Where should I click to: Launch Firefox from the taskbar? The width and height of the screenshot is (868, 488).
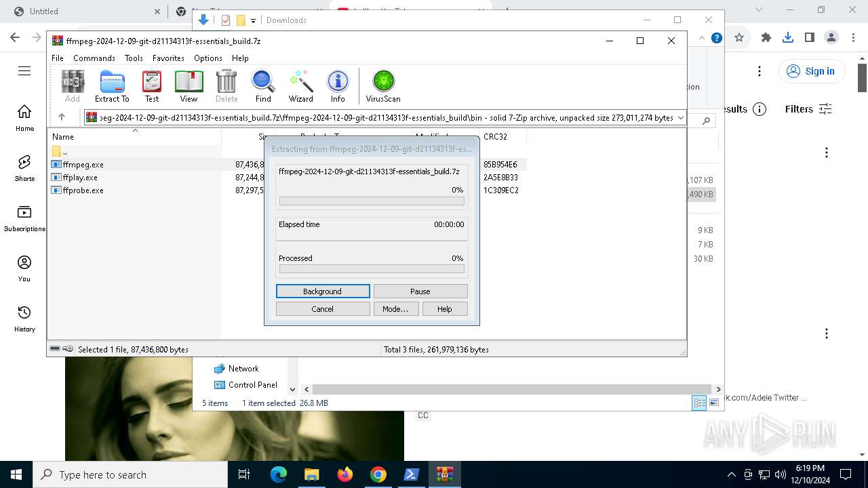[x=345, y=474]
